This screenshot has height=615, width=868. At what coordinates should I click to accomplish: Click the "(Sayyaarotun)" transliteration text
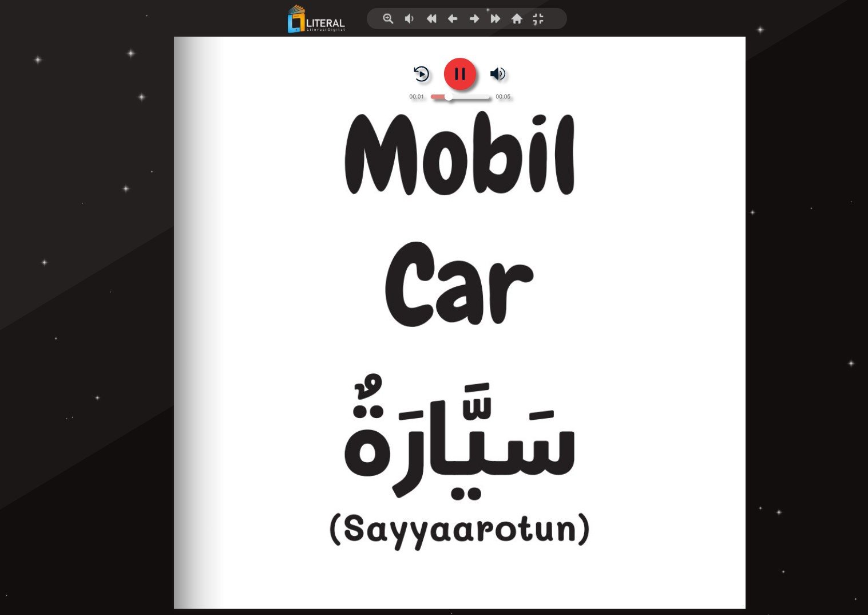(459, 530)
